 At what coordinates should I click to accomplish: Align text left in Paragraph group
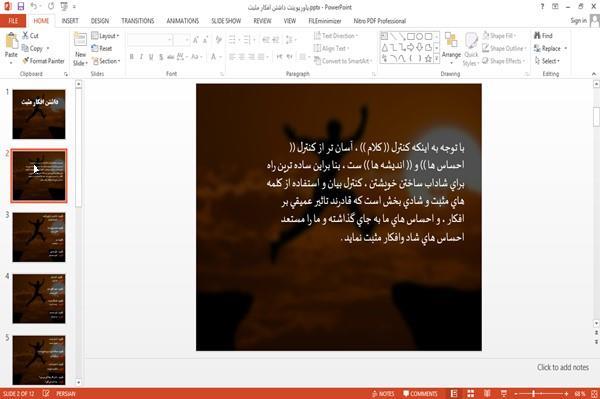click(x=232, y=57)
